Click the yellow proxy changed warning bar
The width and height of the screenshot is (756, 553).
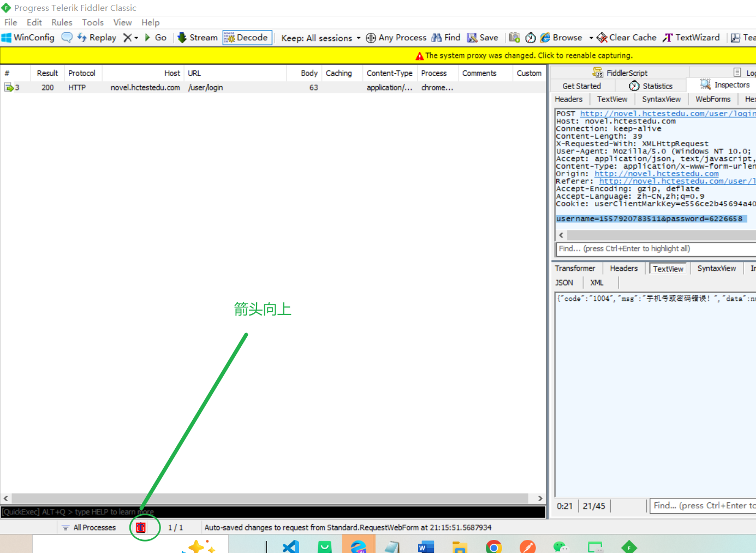coord(378,55)
